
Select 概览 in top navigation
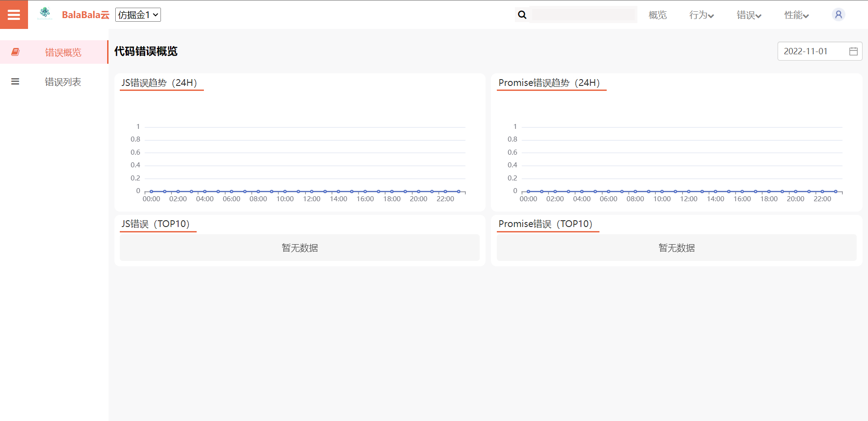[x=657, y=15]
